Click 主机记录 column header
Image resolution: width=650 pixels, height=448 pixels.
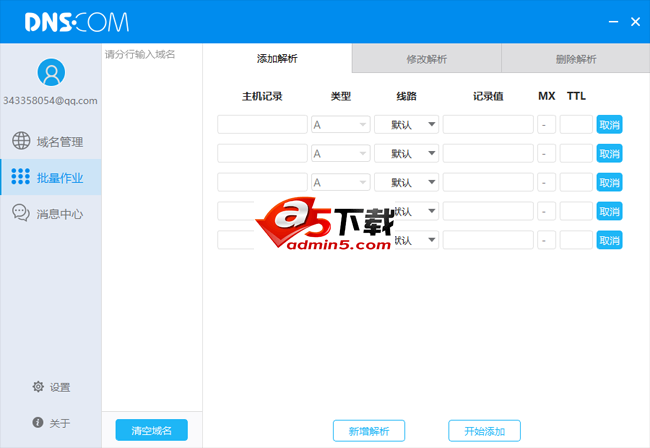pos(262,96)
